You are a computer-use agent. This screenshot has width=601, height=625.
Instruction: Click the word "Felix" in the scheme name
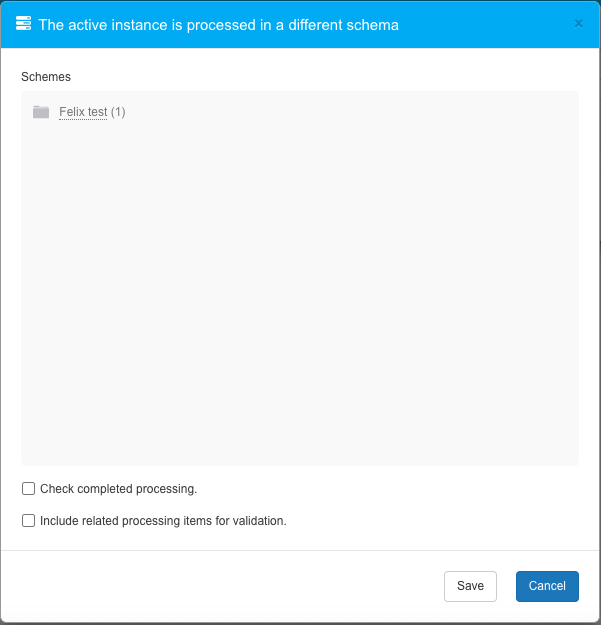pyautogui.click(x=72, y=112)
